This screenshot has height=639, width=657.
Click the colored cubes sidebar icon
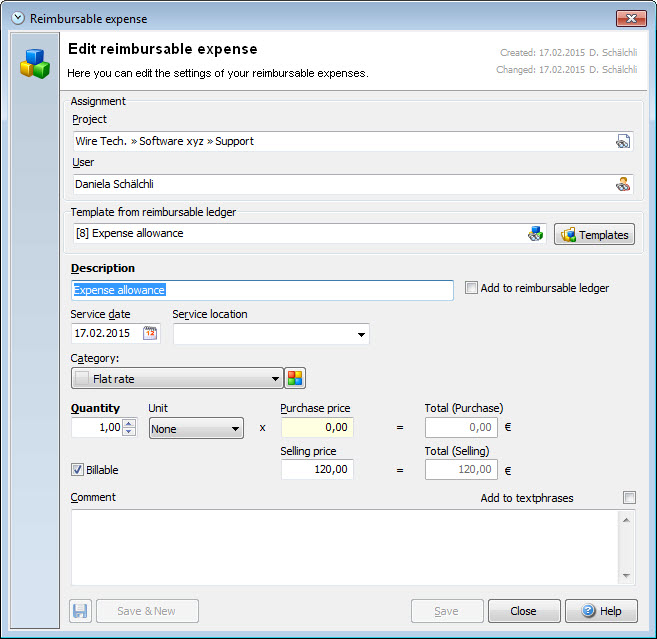click(x=35, y=64)
